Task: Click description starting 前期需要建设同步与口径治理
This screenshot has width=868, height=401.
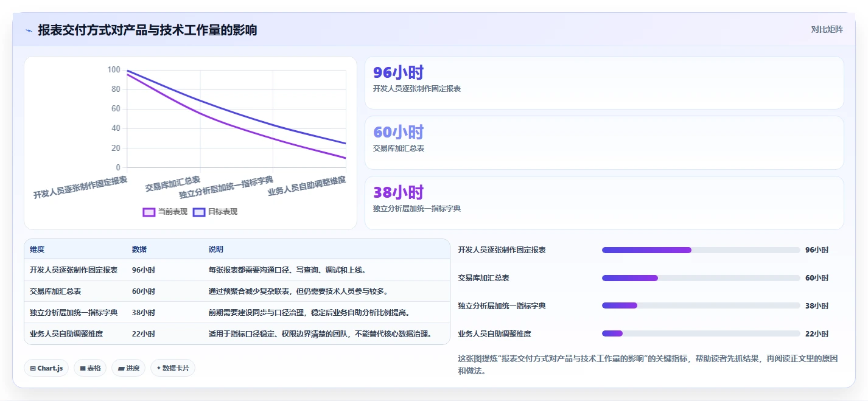Action: click(309, 313)
